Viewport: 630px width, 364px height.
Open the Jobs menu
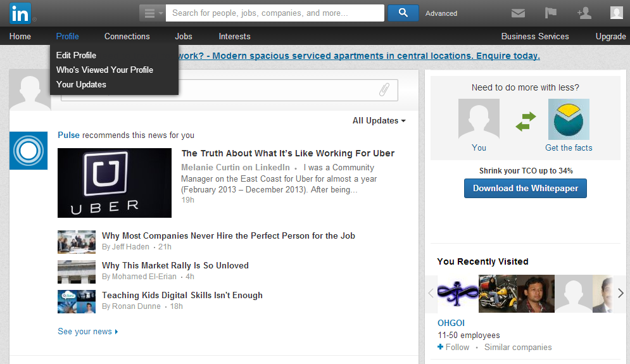[184, 36]
